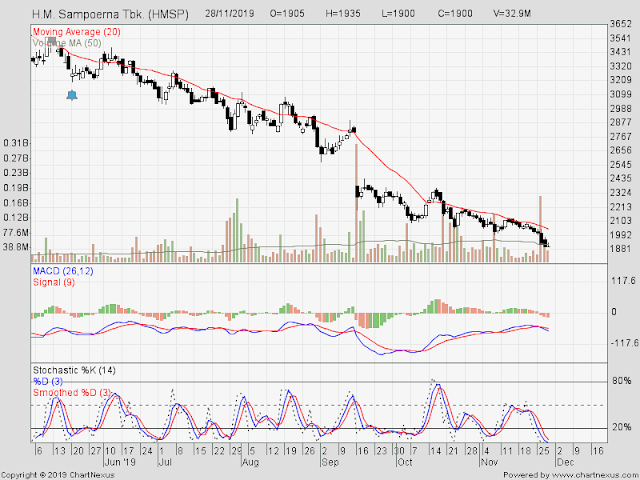The height and width of the screenshot is (480, 640).
Task: Select the Smoothed %D (3) label
Action: pos(72,392)
